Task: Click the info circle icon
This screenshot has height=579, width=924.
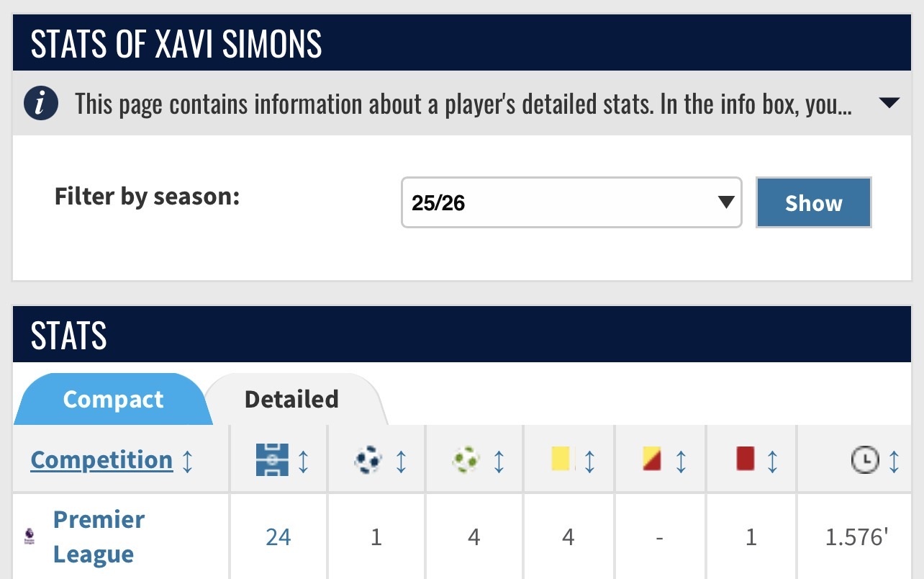Action: pyautogui.click(x=41, y=104)
